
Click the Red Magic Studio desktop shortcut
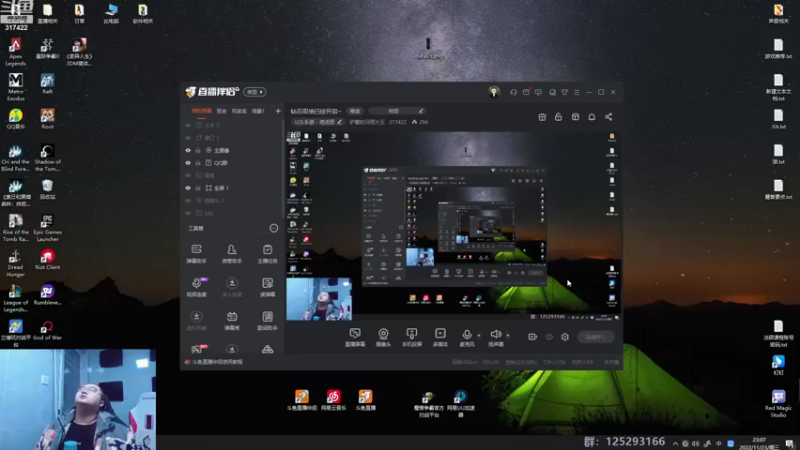coord(778,404)
